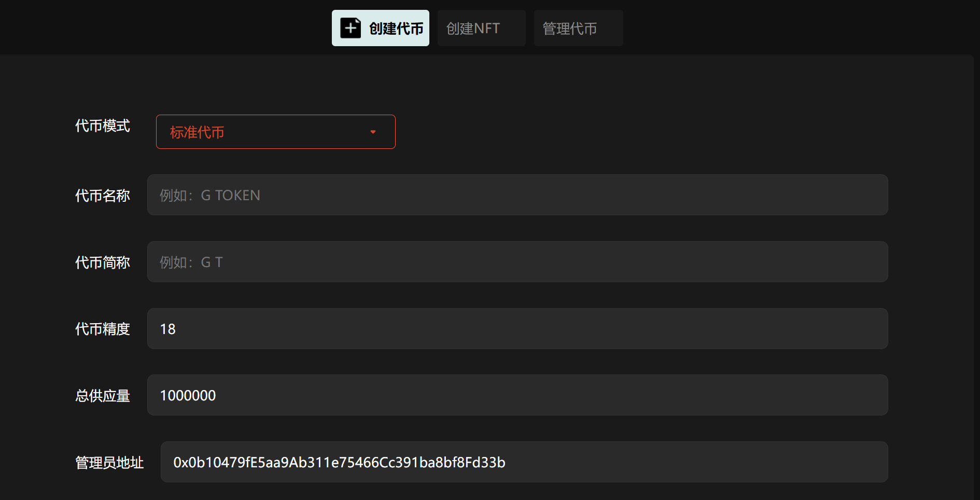The width and height of the screenshot is (980, 500).
Task: Open the 管理代币 tab
Action: point(578,28)
